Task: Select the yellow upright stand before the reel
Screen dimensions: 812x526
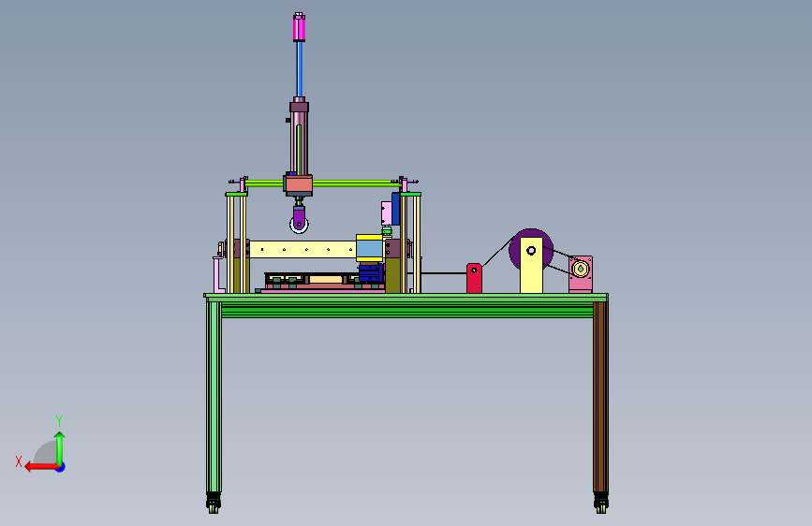Action: (531, 274)
